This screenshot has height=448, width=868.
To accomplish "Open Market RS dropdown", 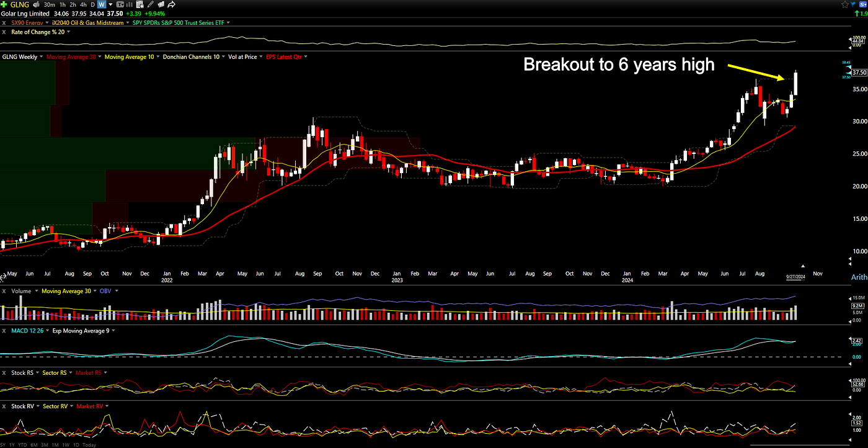I will [105, 373].
